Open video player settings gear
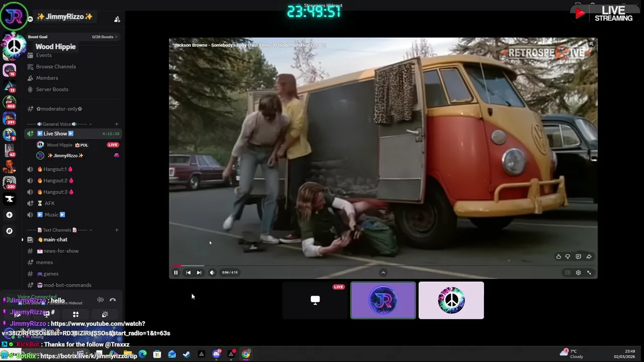The height and width of the screenshot is (362, 644). (x=578, y=273)
